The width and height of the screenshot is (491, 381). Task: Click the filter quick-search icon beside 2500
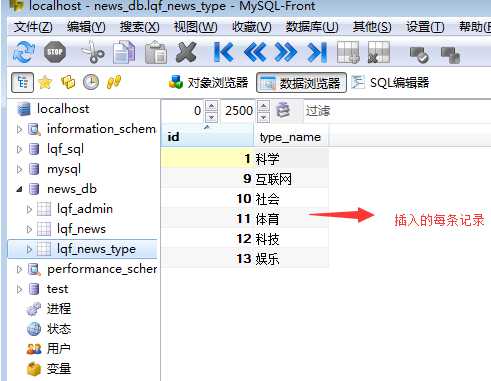[284, 110]
